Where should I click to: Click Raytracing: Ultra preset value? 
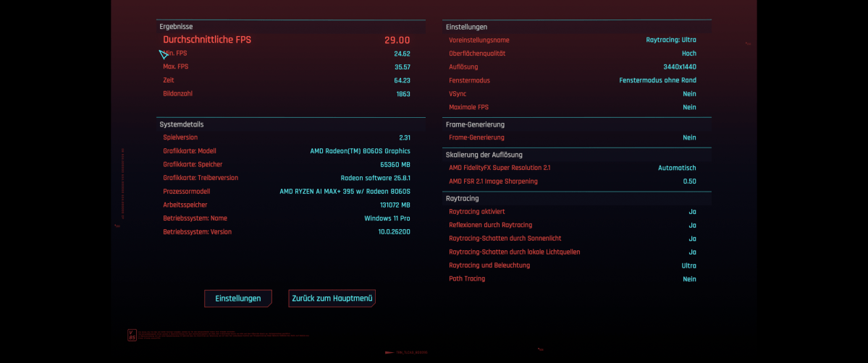click(x=671, y=40)
